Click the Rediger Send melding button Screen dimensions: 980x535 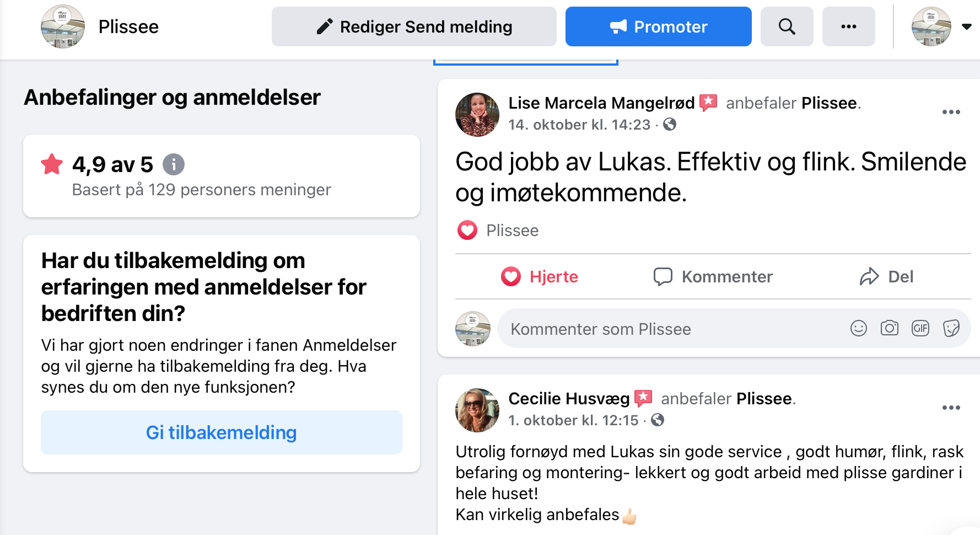click(414, 26)
